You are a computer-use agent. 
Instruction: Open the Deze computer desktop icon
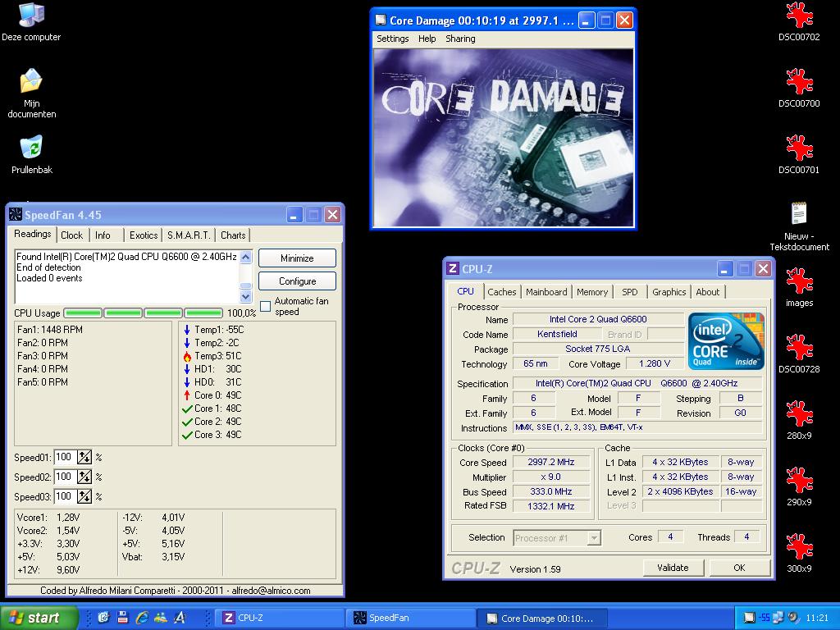pyautogui.click(x=31, y=16)
